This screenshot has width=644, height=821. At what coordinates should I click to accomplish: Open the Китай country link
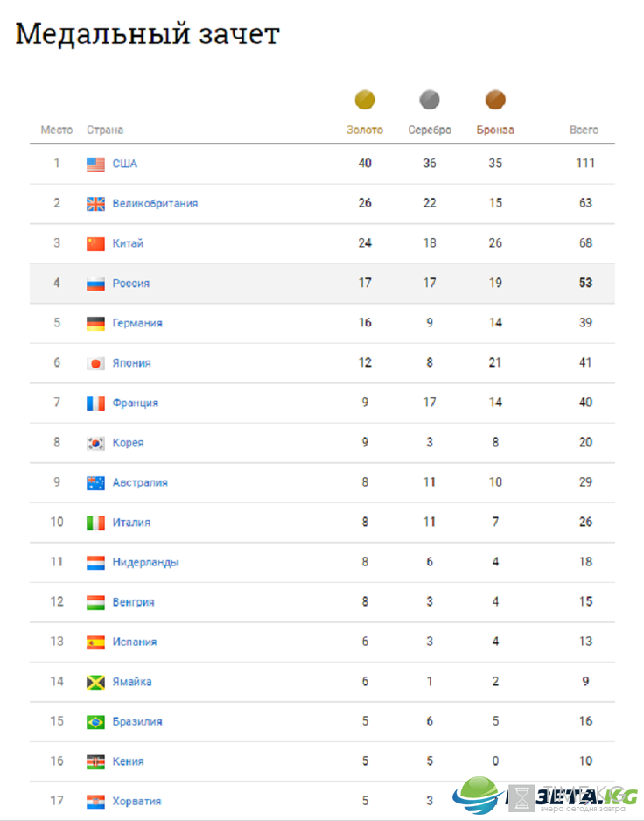(128, 243)
